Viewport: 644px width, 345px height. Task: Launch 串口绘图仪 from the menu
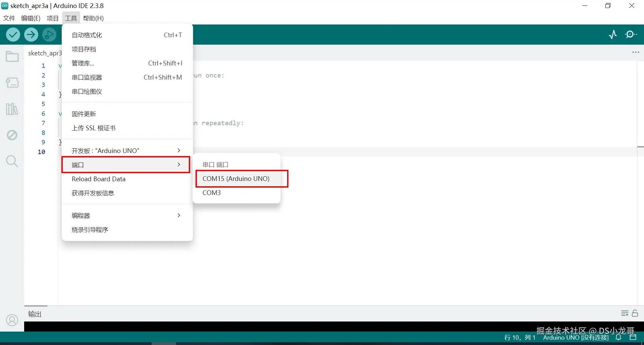pyautogui.click(x=127, y=91)
